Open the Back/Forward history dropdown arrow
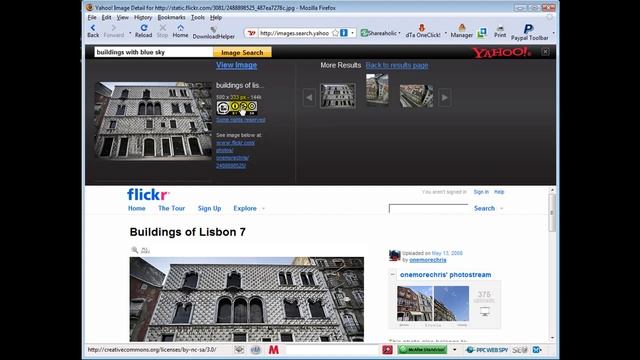The width and height of the screenshot is (640, 360). pos(130,33)
